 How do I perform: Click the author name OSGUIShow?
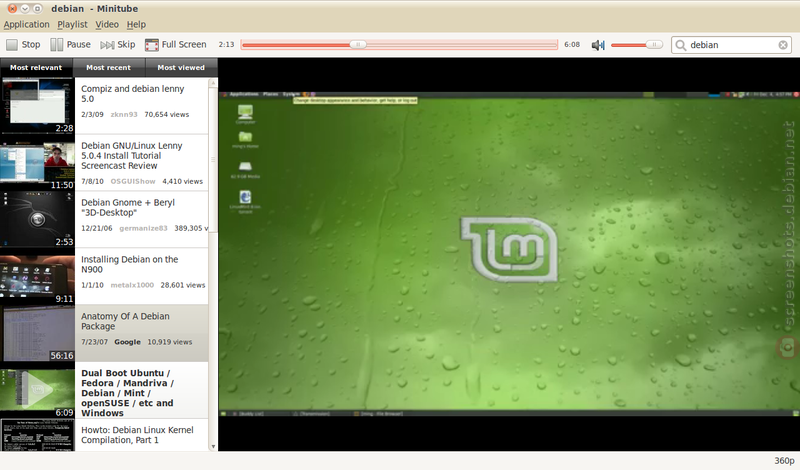pyautogui.click(x=133, y=181)
